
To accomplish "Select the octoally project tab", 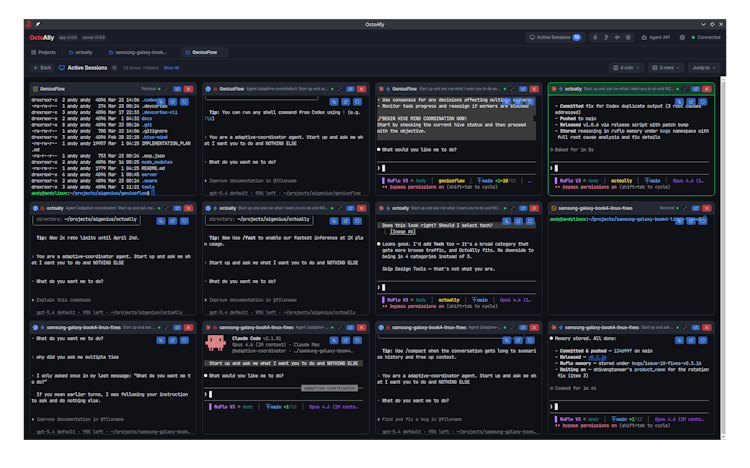I will (79, 52).
